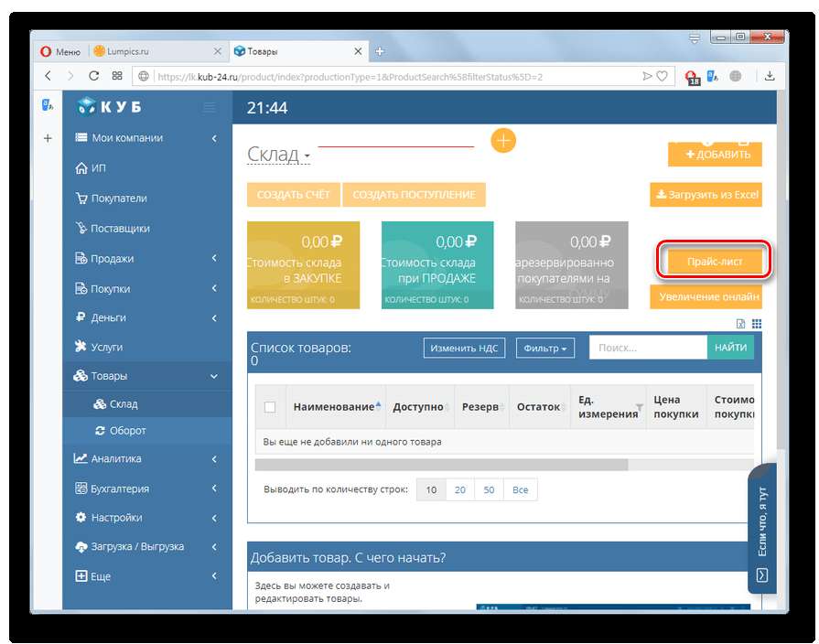This screenshot has width=819, height=644.
Task: Collapse sidebar with the hamburger icon
Action: [210, 108]
